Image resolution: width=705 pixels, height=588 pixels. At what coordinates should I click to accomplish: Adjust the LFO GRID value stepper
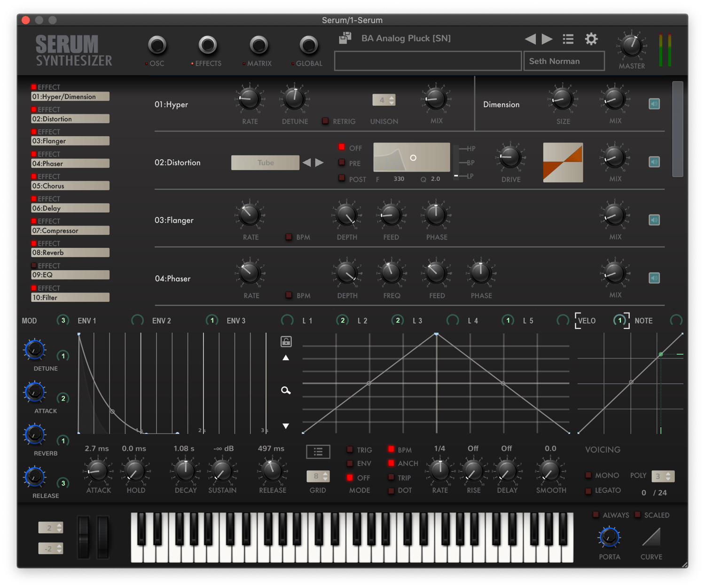click(x=318, y=476)
